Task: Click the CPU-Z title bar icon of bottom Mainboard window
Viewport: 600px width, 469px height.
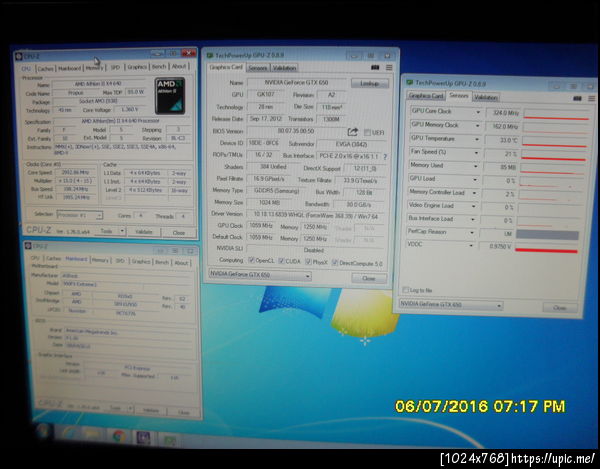Action: coord(28,246)
